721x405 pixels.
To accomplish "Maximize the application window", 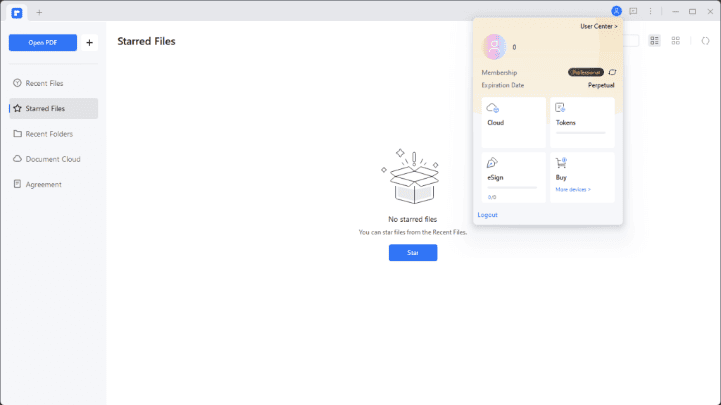I will 692,11.
